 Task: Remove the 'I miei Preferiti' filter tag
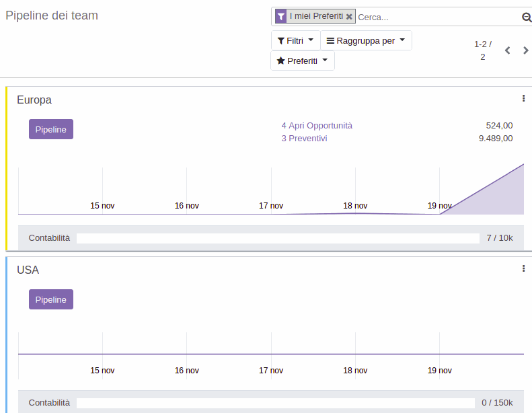349,17
